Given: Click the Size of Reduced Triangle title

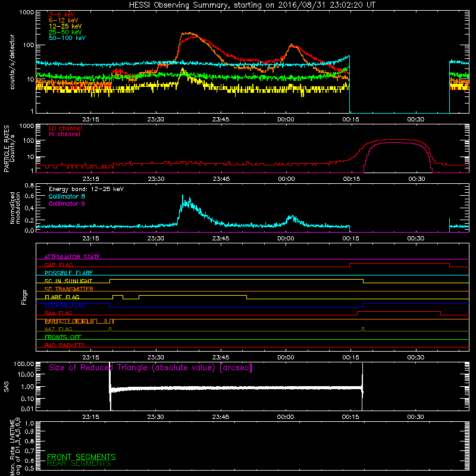Looking at the screenshot, I should click(151, 368).
